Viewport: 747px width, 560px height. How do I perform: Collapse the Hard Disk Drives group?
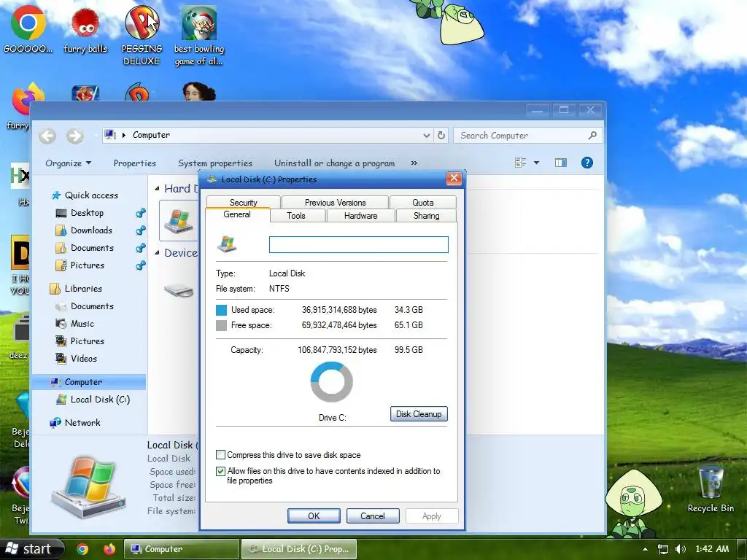coord(157,189)
